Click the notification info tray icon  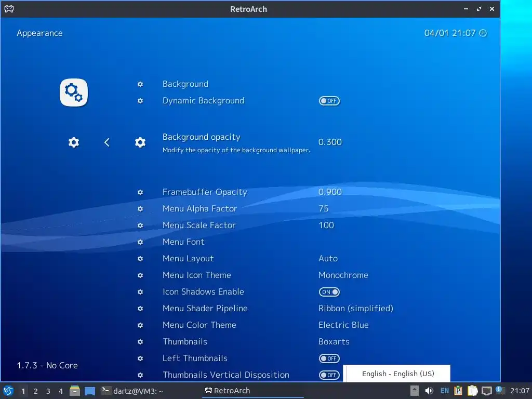click(500, 390)
